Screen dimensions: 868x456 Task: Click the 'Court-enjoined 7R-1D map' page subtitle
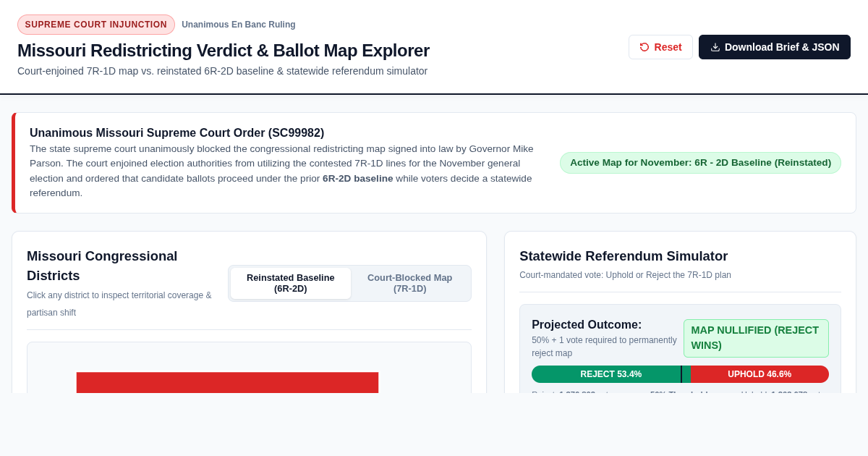coord(222,71)
